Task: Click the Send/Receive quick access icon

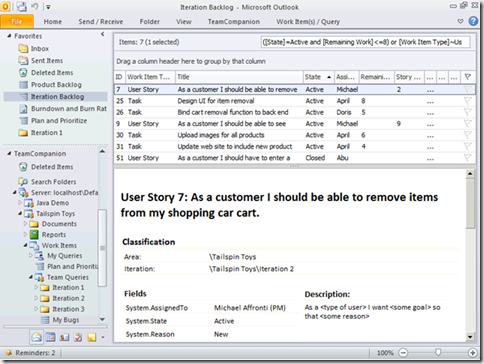Action: pyautogui.click(x=22, y=6)
